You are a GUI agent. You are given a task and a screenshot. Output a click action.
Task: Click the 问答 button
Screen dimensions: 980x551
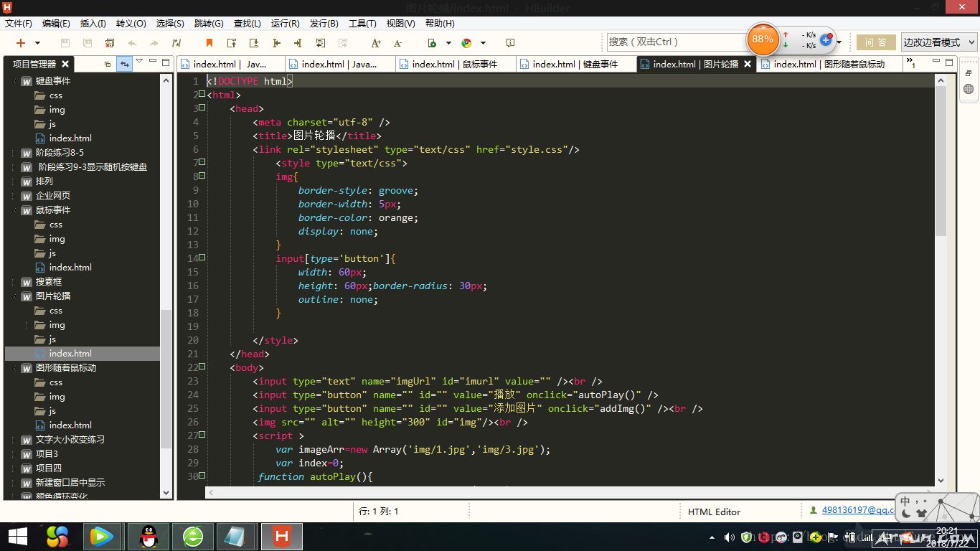point(876,42)
